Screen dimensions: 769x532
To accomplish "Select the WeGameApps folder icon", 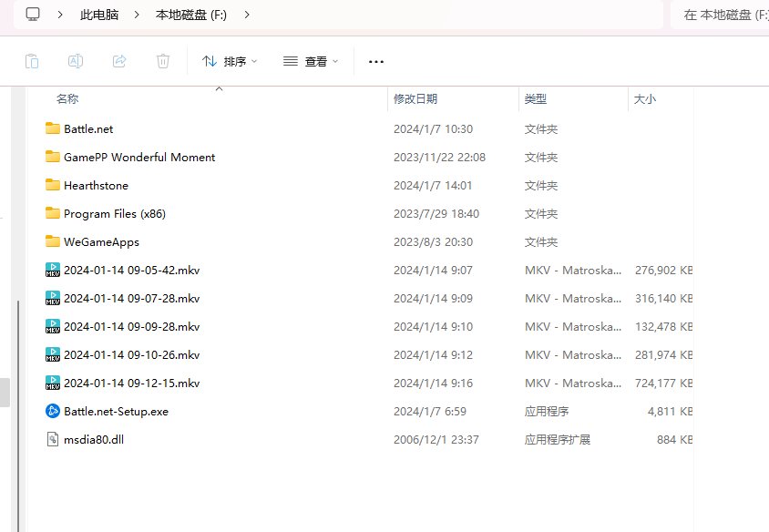I will [x=53, y=241].
